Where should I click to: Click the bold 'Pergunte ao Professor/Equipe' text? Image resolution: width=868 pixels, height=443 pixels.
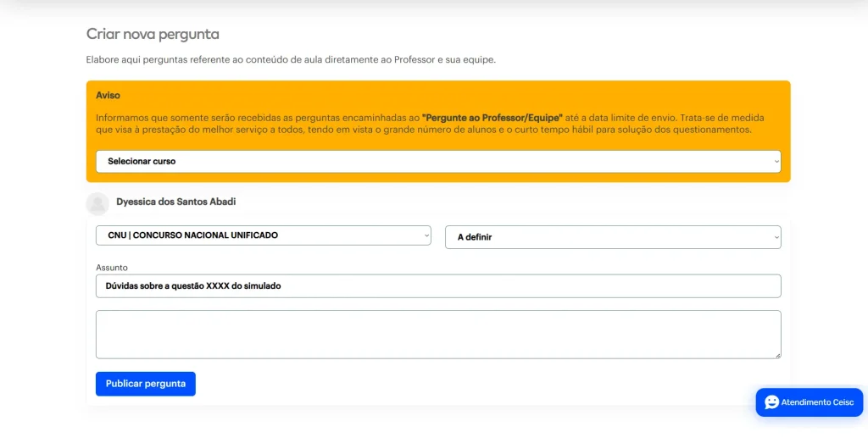(492, 118)
